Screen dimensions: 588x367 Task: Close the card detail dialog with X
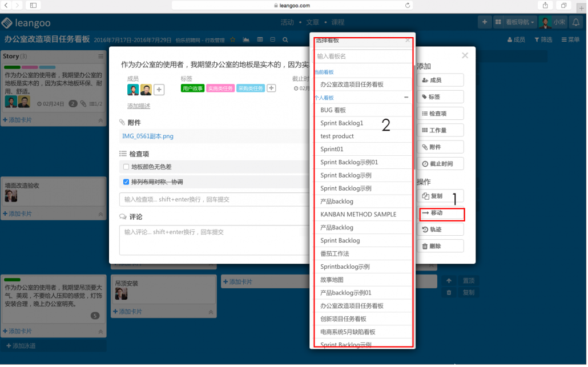point(465,55)
